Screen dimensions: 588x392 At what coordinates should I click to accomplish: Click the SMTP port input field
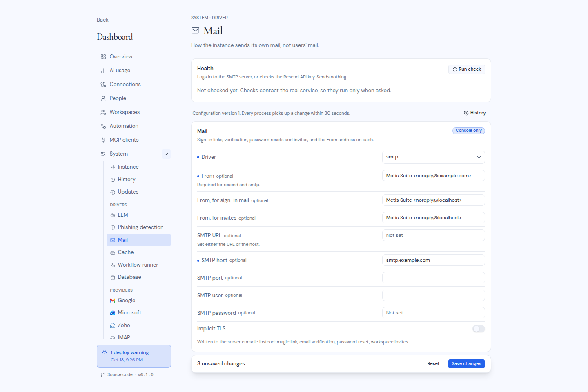(x=434, y=278)
